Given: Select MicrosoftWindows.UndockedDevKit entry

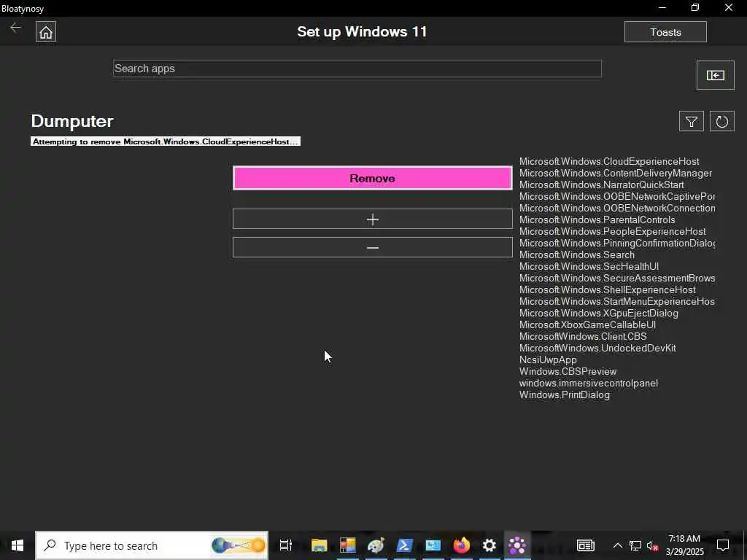Looking at the screenshot, I should coord(597,348).
